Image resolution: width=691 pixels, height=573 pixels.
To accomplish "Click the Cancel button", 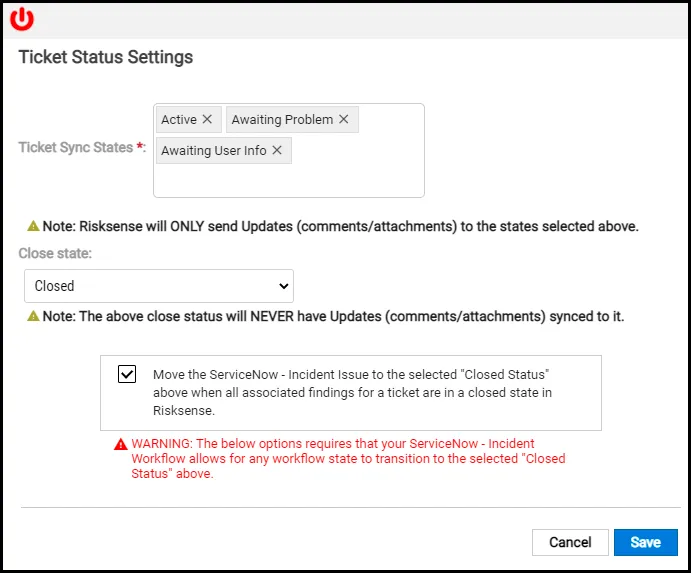I will 570,542.
